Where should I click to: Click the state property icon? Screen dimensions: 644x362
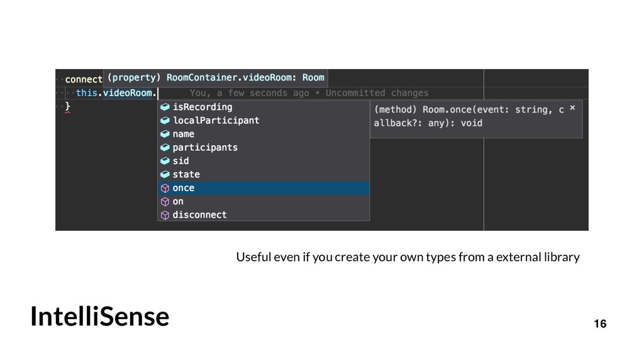coord(165,175)
